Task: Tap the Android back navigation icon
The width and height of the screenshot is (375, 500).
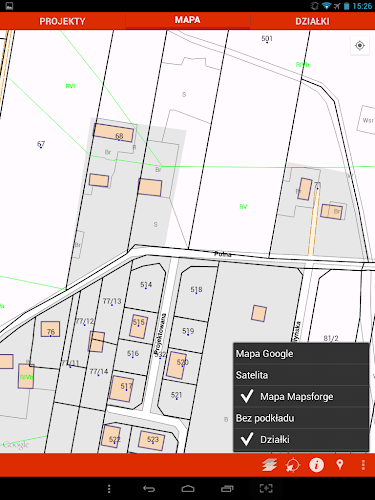Action: (149, 489)
